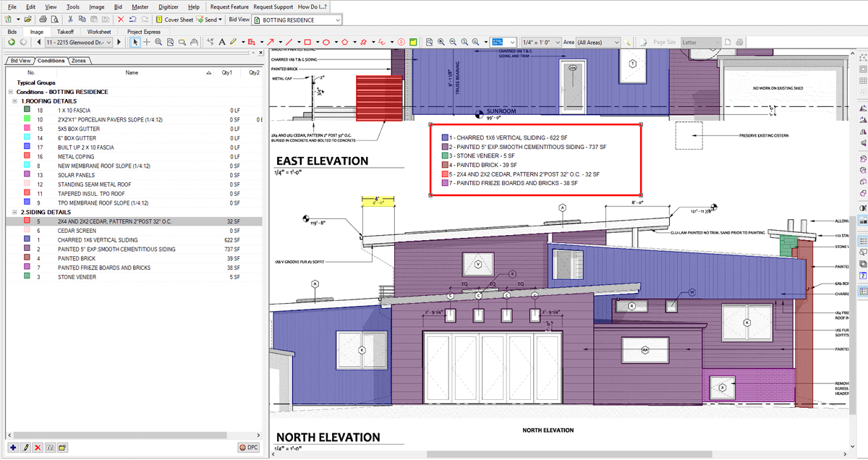Image resolution: width=868 pixels, height=460 pixels.
Task: Click the red Delete X icon
Action: pos(121,20)
